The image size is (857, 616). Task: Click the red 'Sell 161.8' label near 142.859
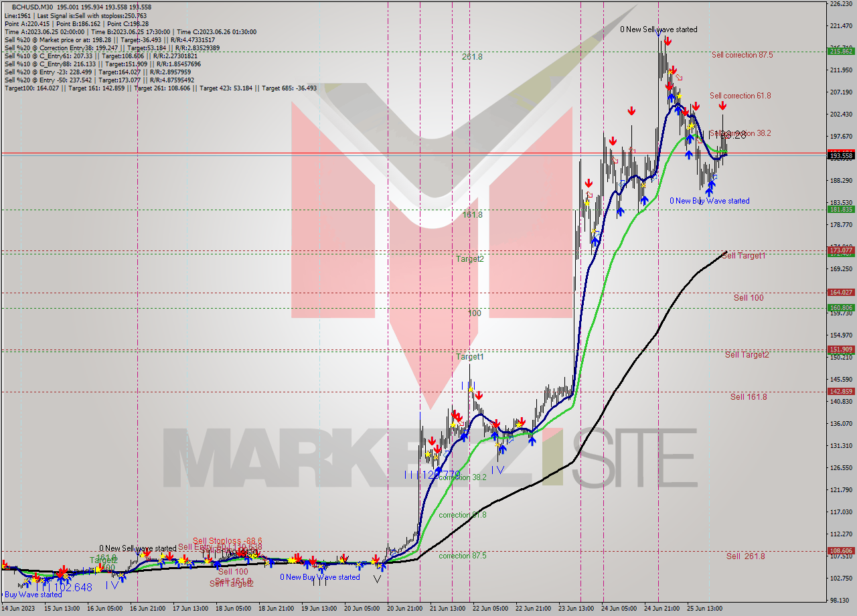749,397
